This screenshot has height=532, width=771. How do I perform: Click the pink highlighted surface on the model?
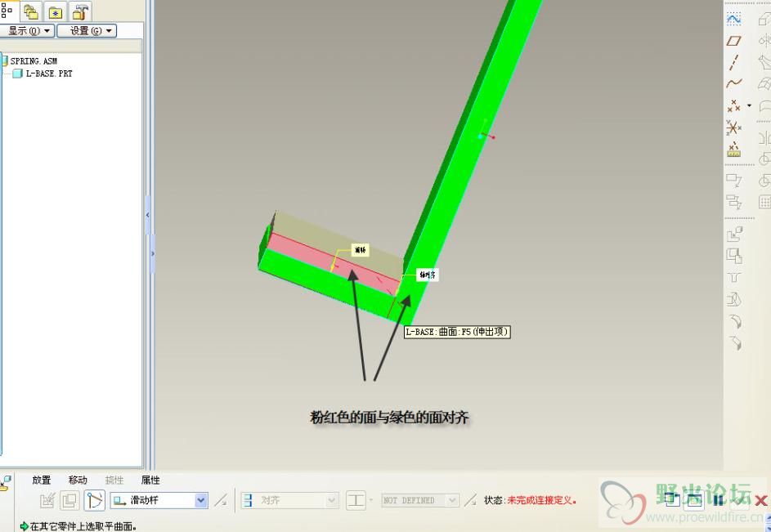click(334, 263)
